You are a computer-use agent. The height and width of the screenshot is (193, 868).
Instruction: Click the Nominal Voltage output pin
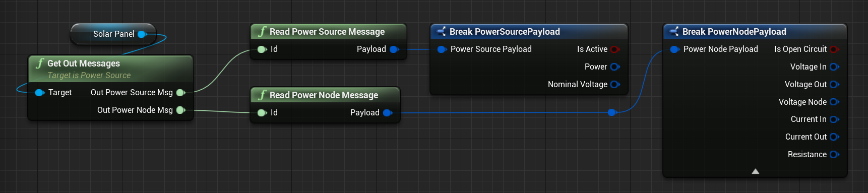(x=615, y=85)
